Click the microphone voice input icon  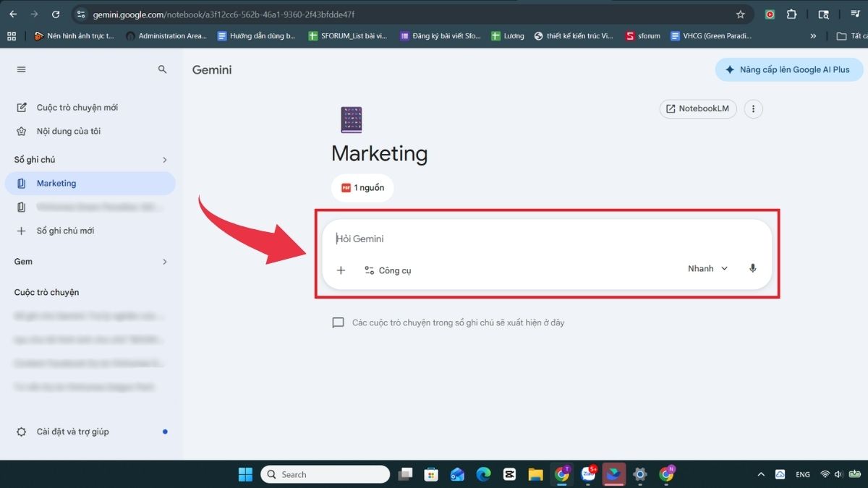[x=753, y=268]
